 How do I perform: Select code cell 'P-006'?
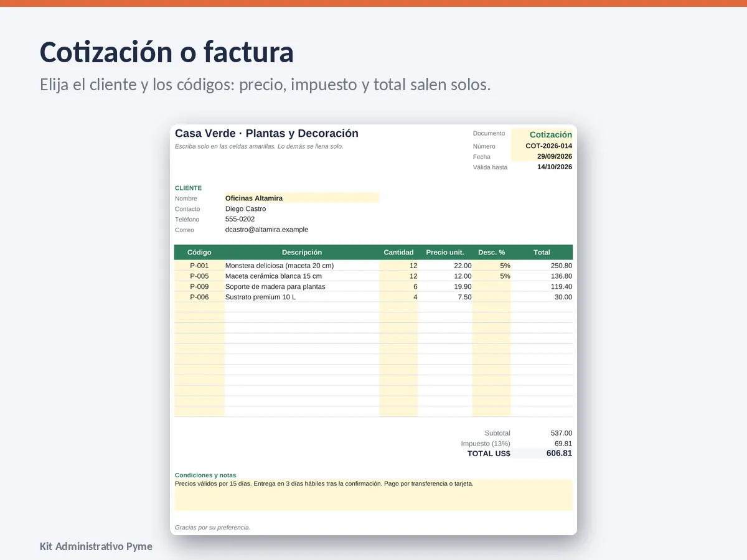[x=199, y=297]
